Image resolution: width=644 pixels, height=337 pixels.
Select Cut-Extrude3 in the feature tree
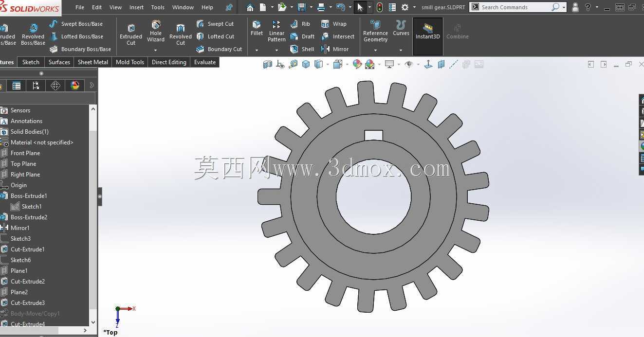pyautogui.click(x=28, y=303)
